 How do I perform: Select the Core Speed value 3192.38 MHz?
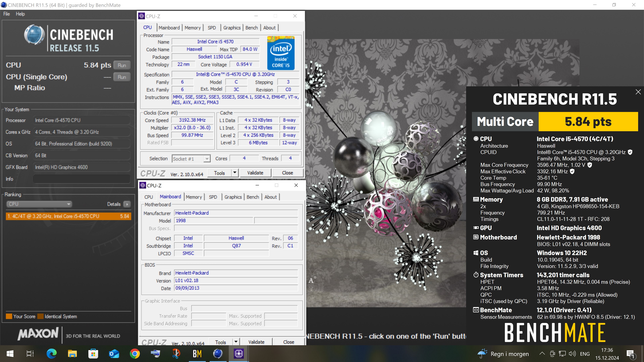point(192,120)
